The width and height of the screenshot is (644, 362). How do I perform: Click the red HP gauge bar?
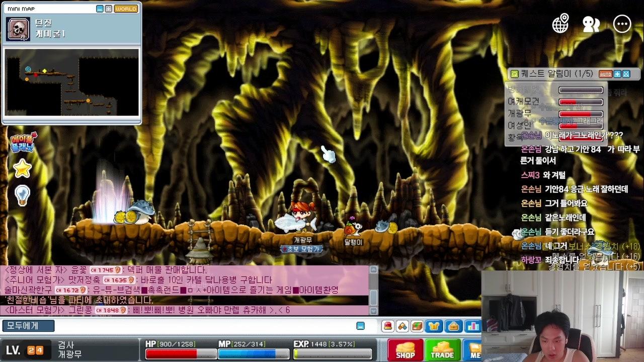click(181, 354)
